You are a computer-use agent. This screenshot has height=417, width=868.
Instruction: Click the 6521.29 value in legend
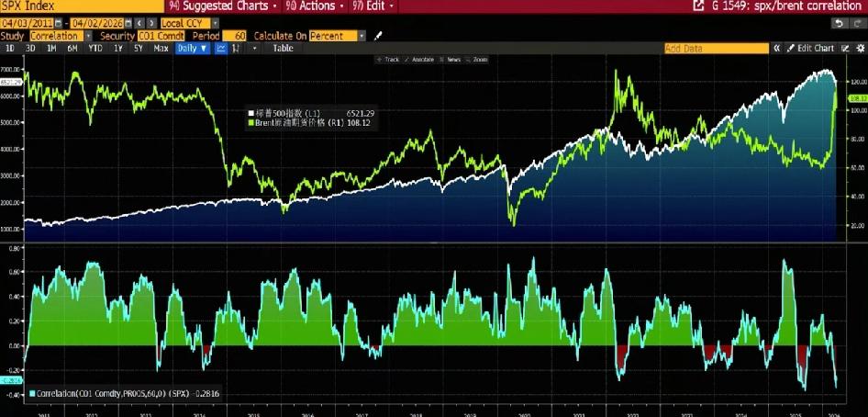click(362, 113)
